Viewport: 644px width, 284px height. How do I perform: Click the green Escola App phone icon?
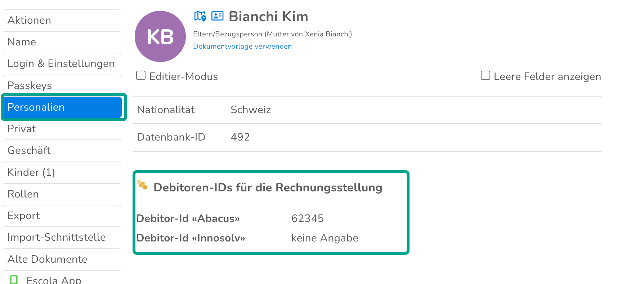[14, 280]
